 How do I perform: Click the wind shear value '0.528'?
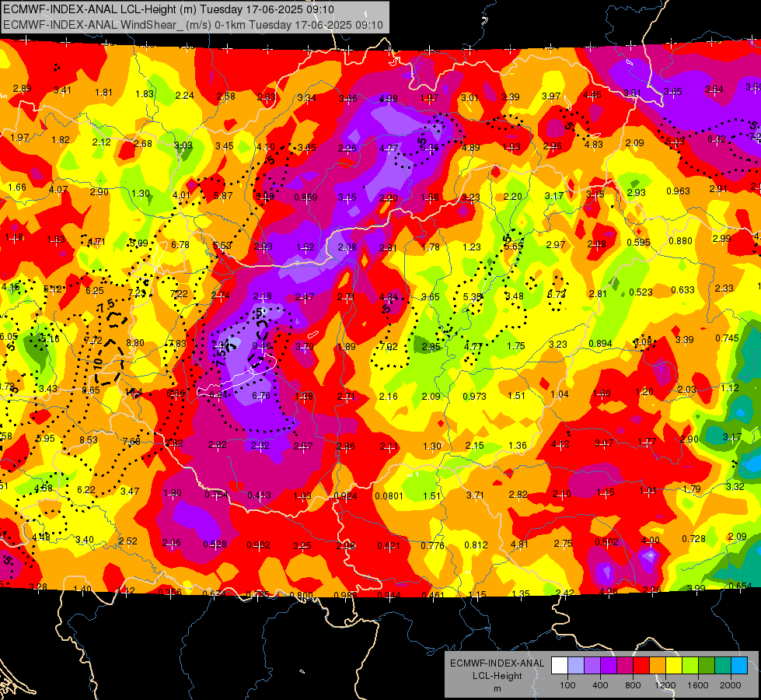[x=215, y=544]
